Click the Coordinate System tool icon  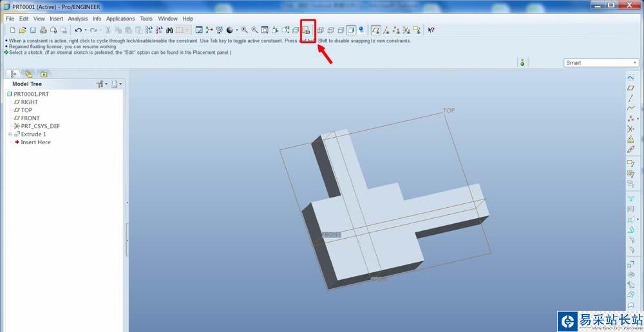[x=631, y=129]
